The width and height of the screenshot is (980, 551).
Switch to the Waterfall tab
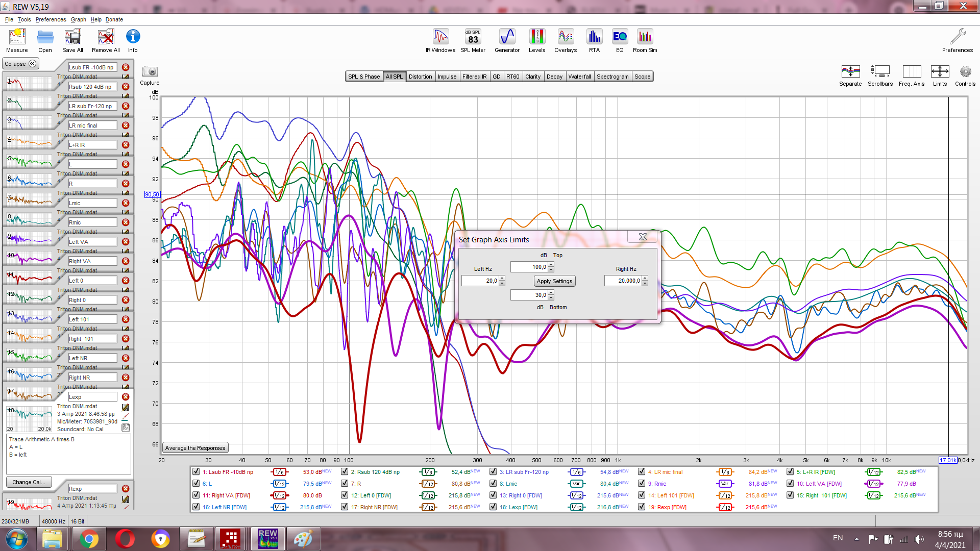(x=579, y=77)
